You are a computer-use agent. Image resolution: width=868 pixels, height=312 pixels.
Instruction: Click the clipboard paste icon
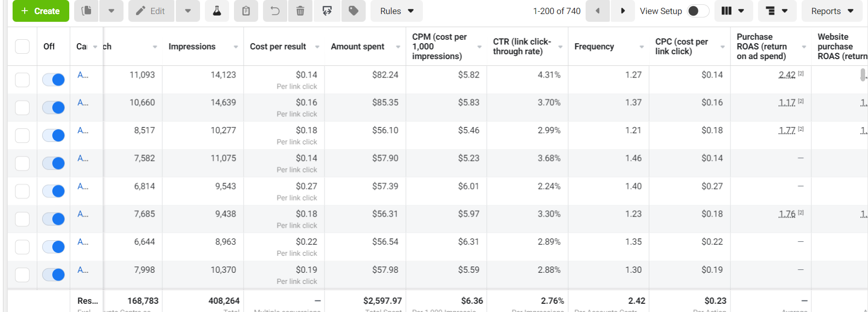coord(246,11)
